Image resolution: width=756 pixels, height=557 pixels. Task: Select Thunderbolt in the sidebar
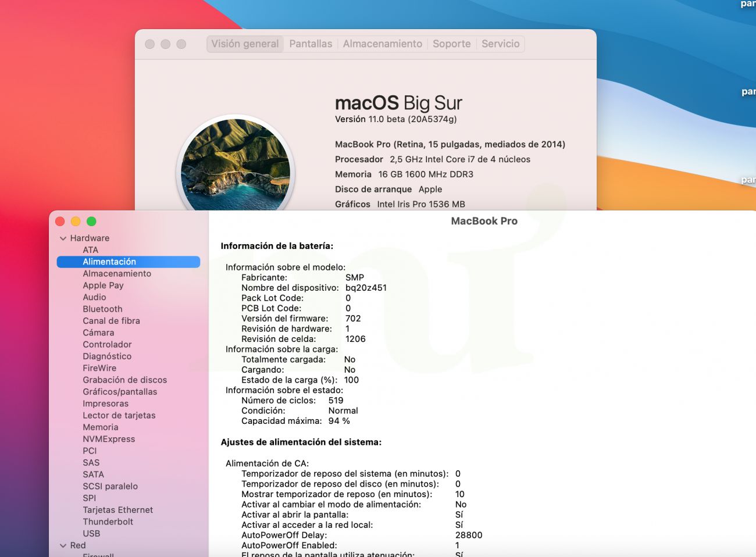108,522
